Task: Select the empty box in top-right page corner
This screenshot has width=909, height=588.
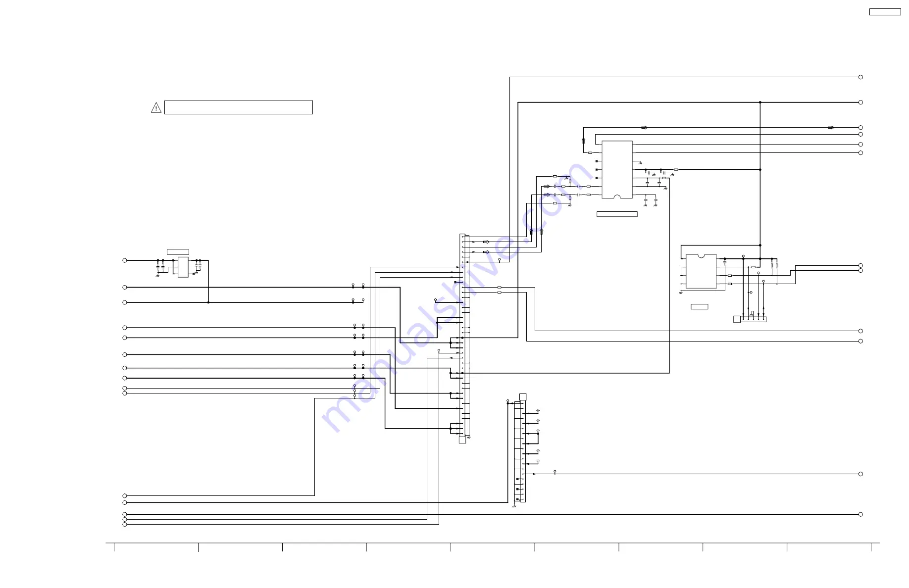Action: point(885,12)
